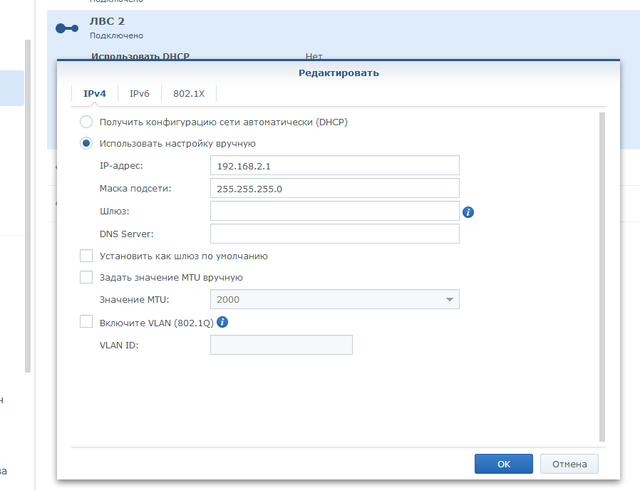The image size is (640, 490).
Task: Click the Отмена cancel button
Action: [x=569, y=464]
